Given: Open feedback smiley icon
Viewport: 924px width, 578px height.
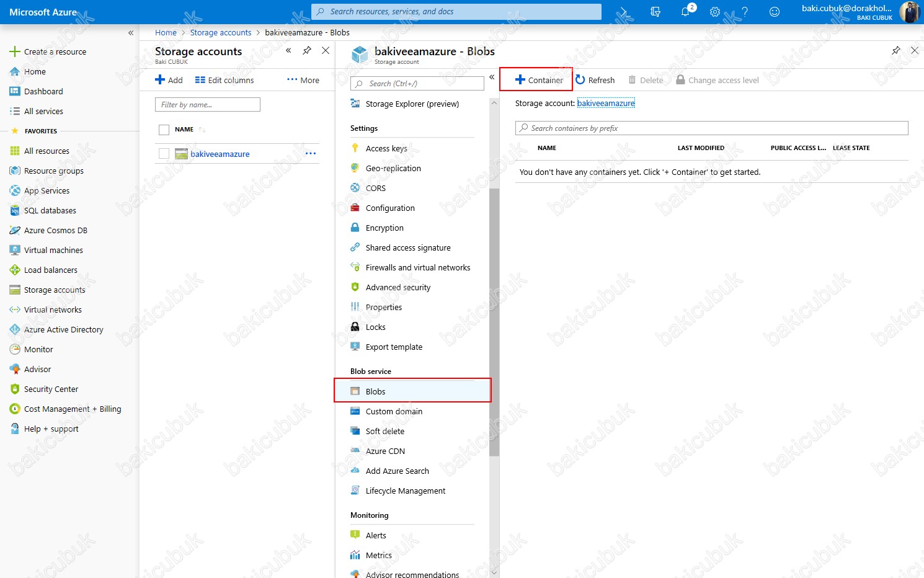Looking at the screenshot, I should tap(775, 12).
